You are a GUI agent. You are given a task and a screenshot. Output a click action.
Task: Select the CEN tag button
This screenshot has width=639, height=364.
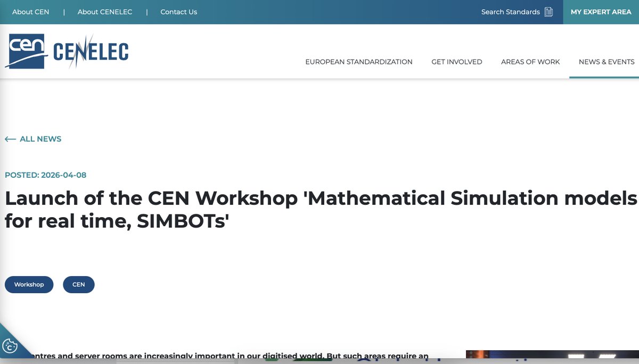(x=79, y=285)
